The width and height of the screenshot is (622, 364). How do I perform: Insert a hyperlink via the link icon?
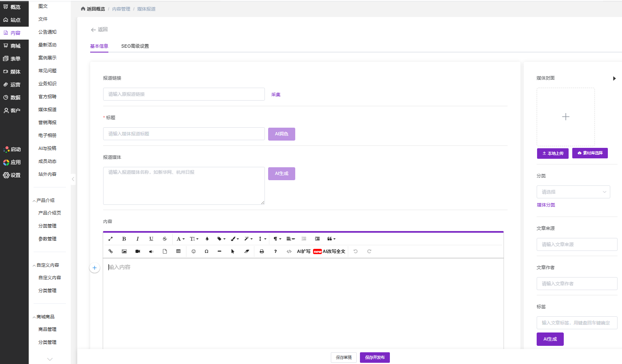click(110, 251)
